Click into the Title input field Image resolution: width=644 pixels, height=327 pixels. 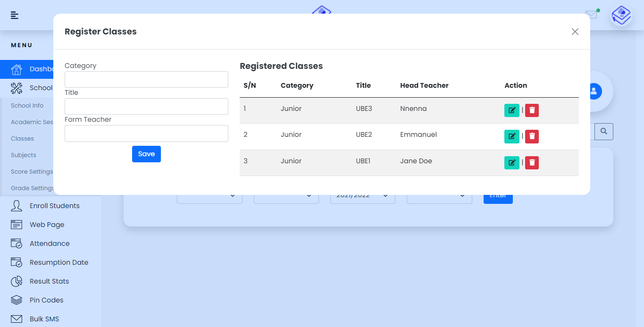[146, 106]
